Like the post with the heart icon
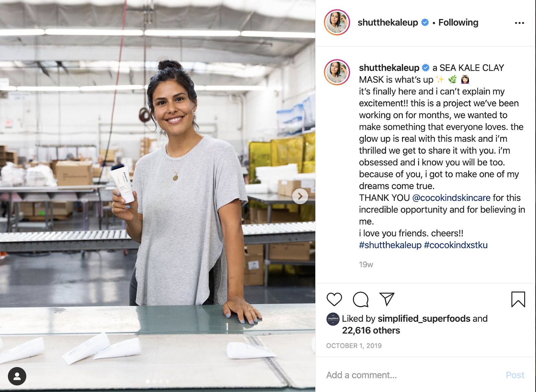The width and height of the screenshot is (536, 392). pyautogui.click(x=334, y=299)
